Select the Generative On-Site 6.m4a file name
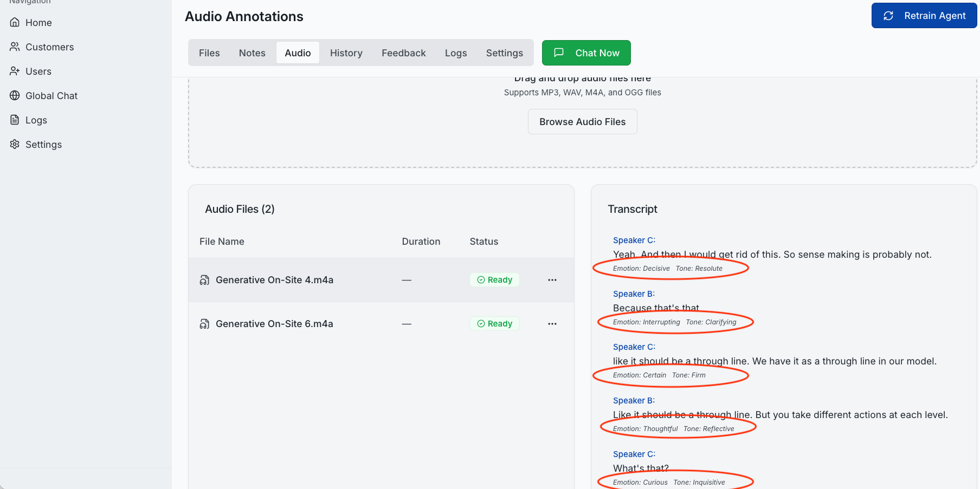 pos(274,324)
